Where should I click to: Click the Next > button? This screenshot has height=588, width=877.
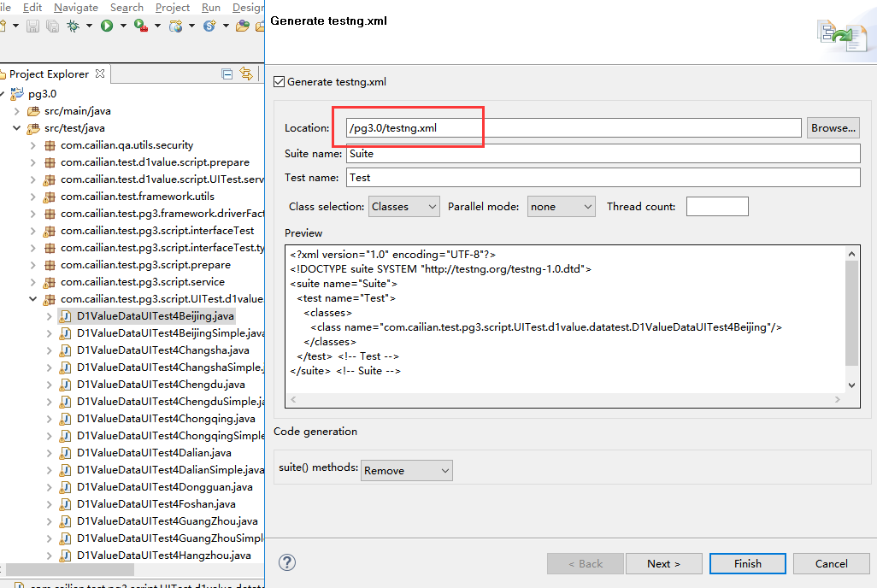663,563
